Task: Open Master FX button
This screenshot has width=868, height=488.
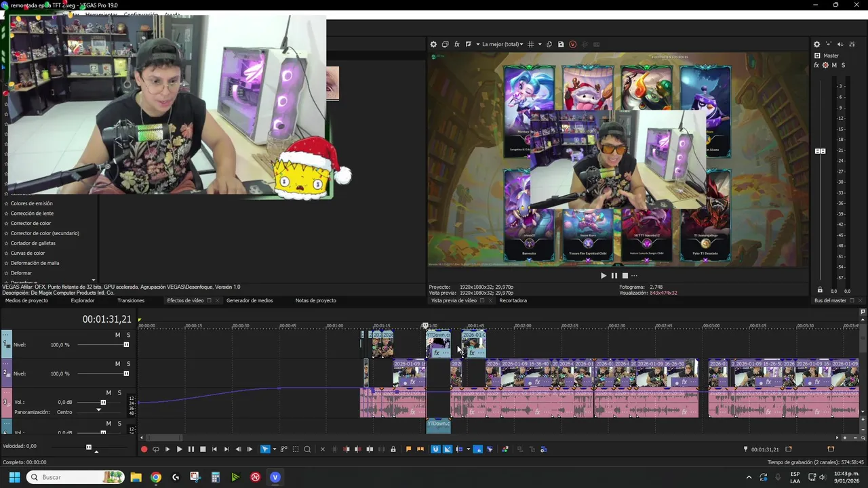Action: click(816, 65)
